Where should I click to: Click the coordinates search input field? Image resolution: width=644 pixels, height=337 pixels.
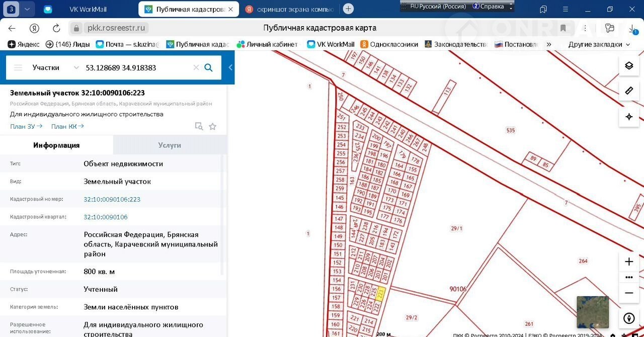click(136, 67)
